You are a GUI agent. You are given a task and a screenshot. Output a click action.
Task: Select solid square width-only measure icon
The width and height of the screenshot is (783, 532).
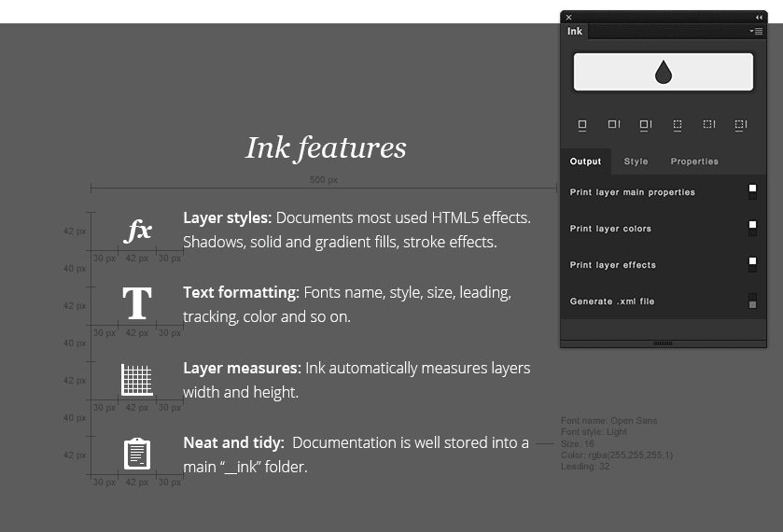(582, 125)
